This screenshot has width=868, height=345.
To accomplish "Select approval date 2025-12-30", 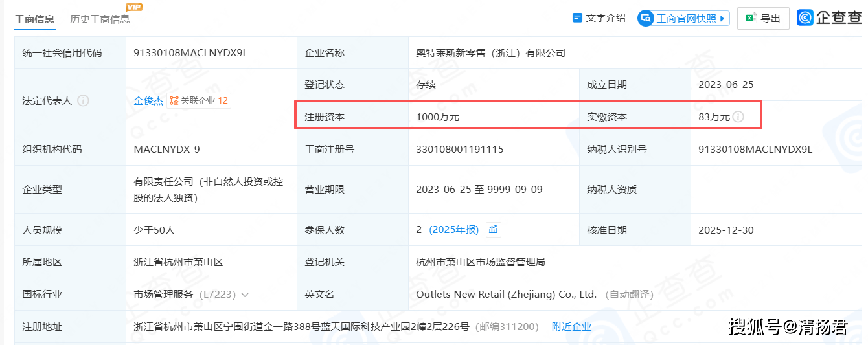I will [725, 230].
